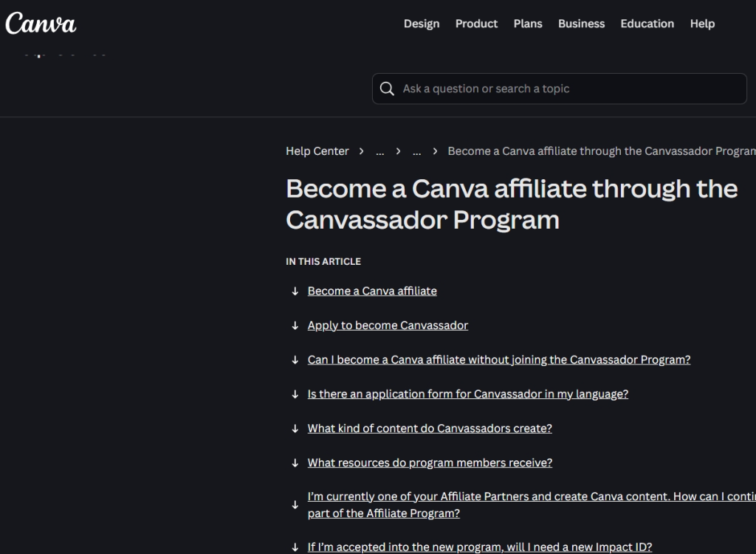
Task: Open What resources do program members receive link
Action: click(x=430, y=463)
